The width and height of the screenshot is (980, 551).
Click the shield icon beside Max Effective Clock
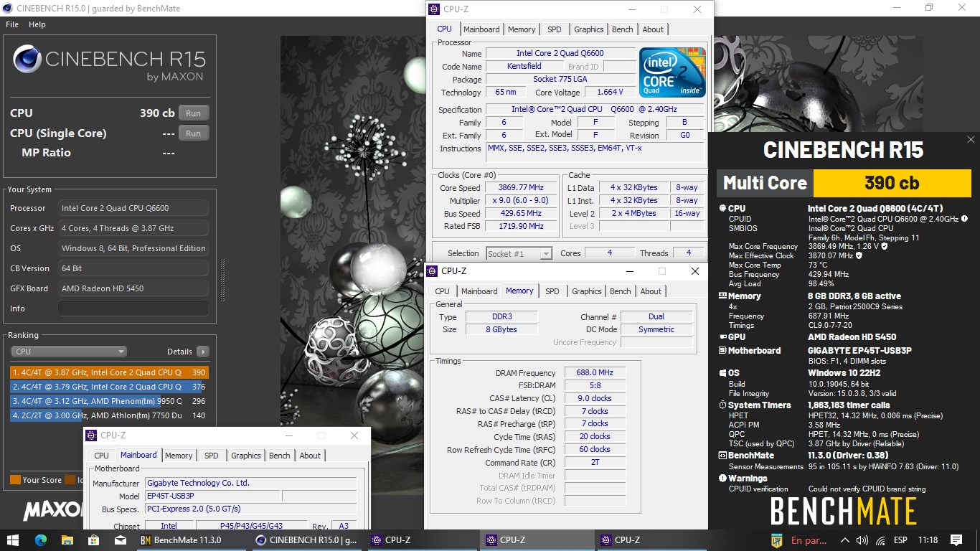point(859,255)
